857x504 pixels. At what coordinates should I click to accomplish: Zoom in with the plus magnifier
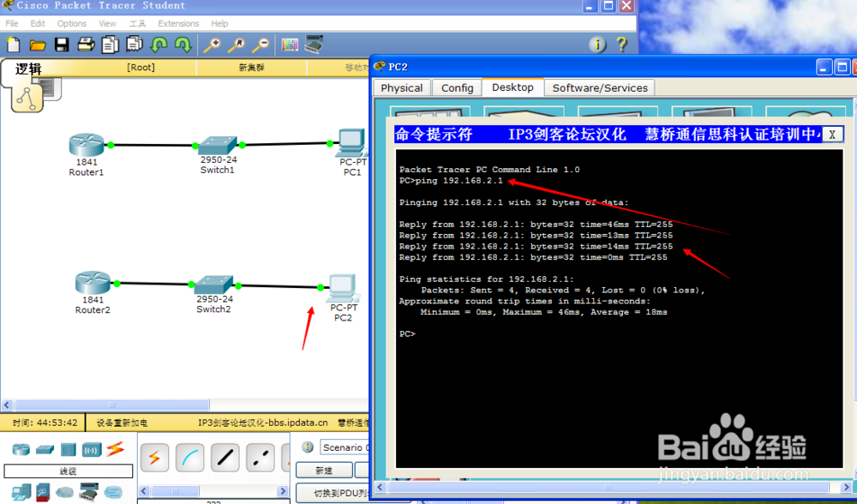(x=212, y=45)
